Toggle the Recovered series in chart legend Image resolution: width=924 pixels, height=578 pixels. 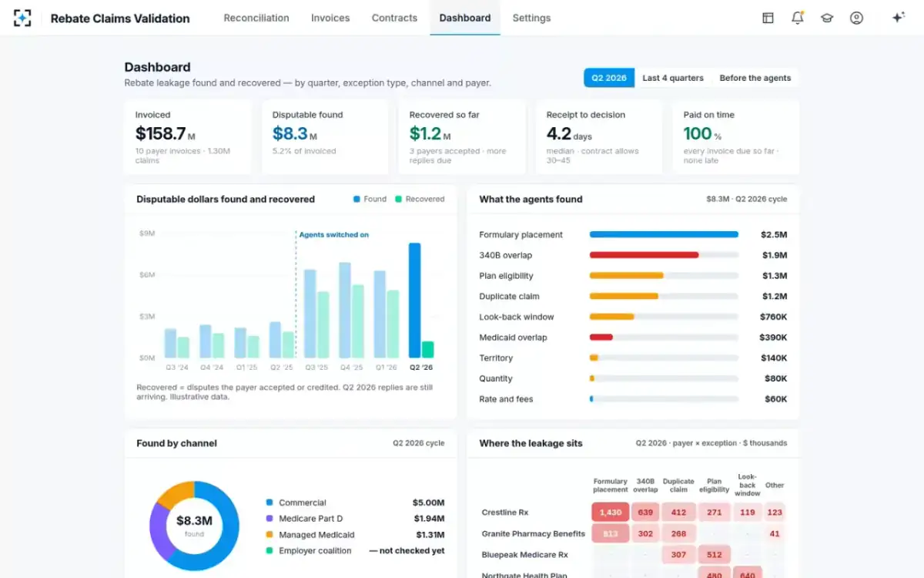[420, 199]
